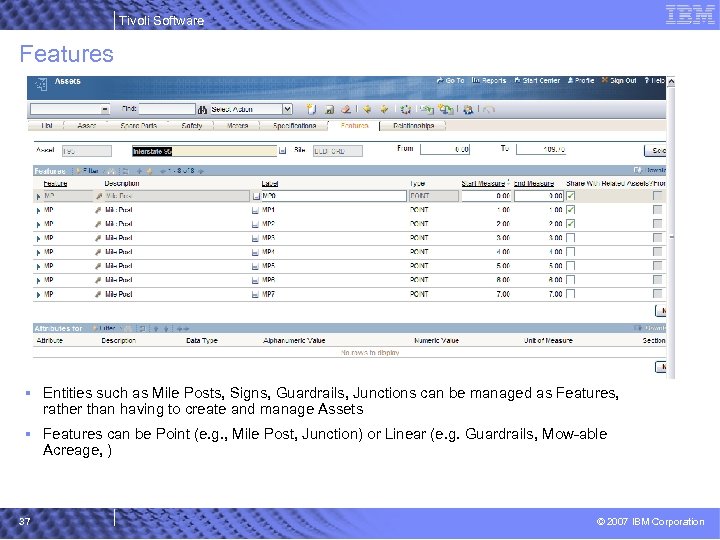
Task: Expand the MP1 feature row
Action: pyautogui.click(x=39, y=210)
